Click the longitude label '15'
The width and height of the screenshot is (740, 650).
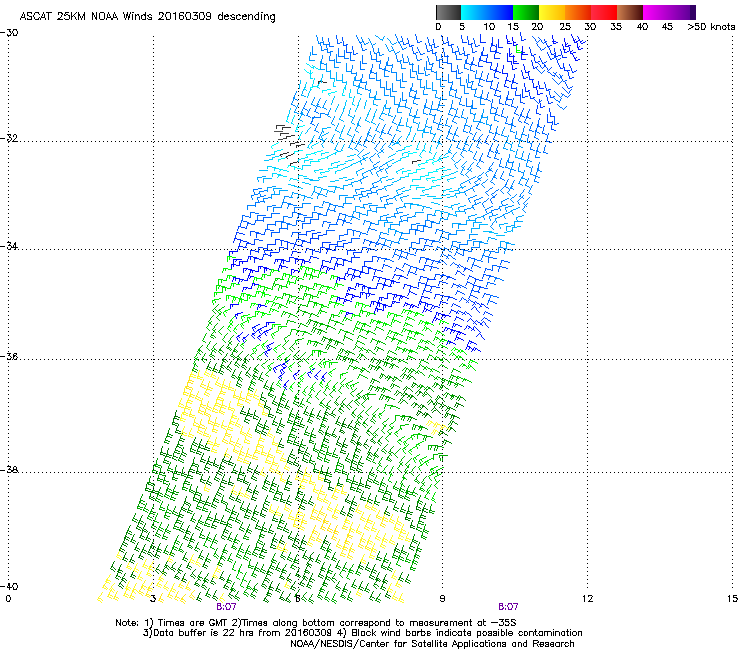pyautogui.click(x=732, y=599)
